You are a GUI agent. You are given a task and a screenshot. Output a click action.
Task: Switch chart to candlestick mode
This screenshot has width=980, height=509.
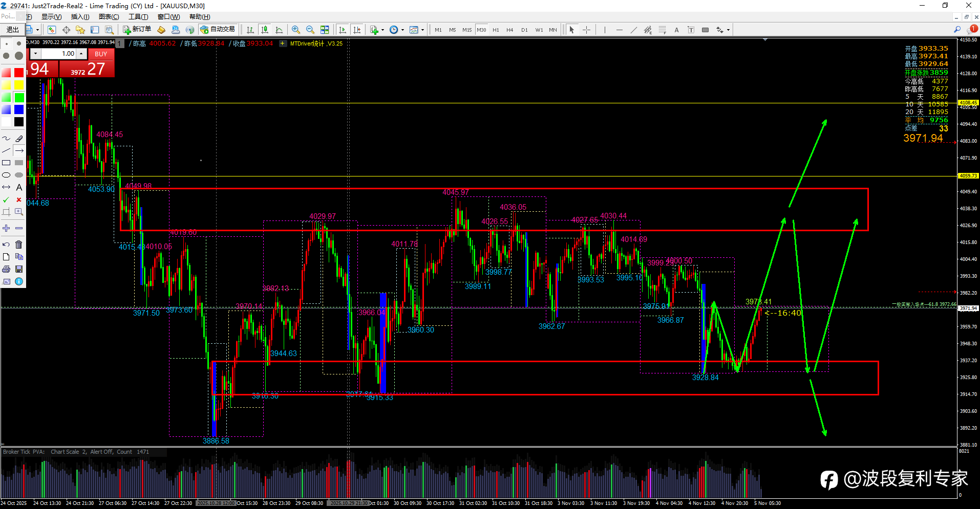(265, 30)
